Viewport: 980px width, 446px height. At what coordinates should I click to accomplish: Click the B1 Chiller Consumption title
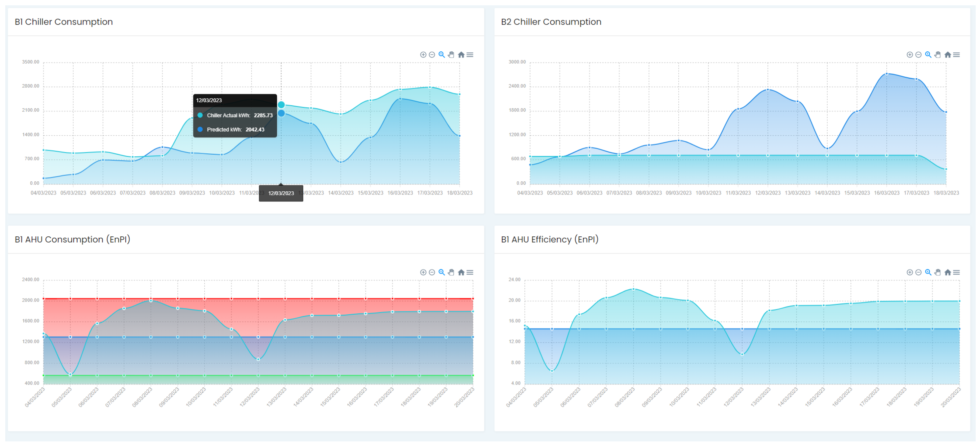click(63, 22)
